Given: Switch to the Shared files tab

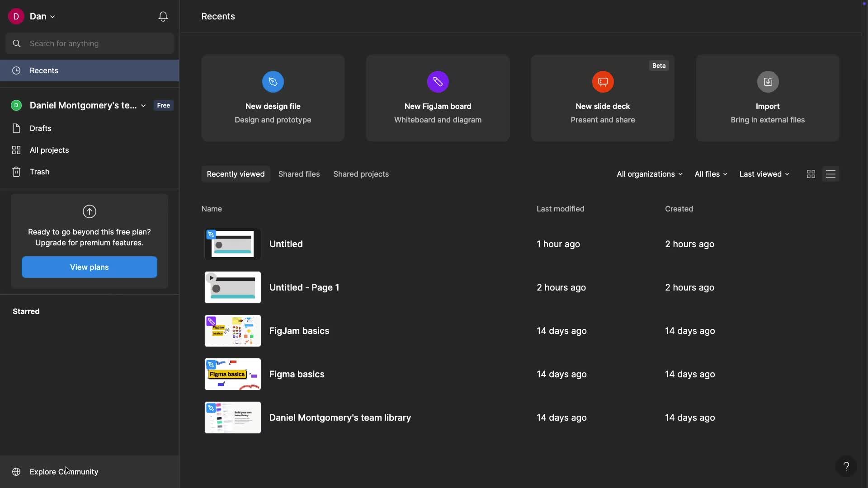Looking at the screenshot, I should click(299, 174).
